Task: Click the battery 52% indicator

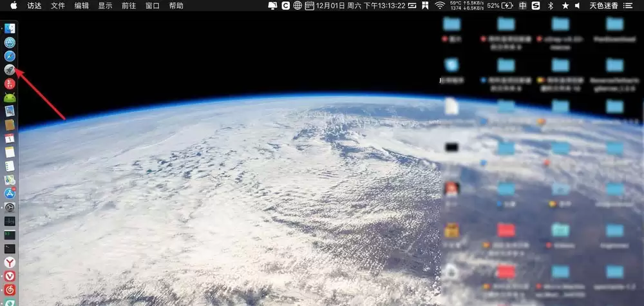Action: pos(500,5)
